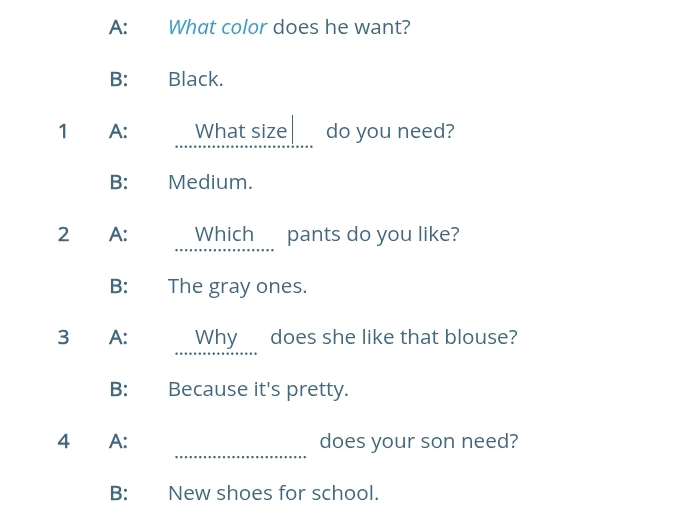
Task: Click the reply "New shoes for school."
Action: pos(273,493)
